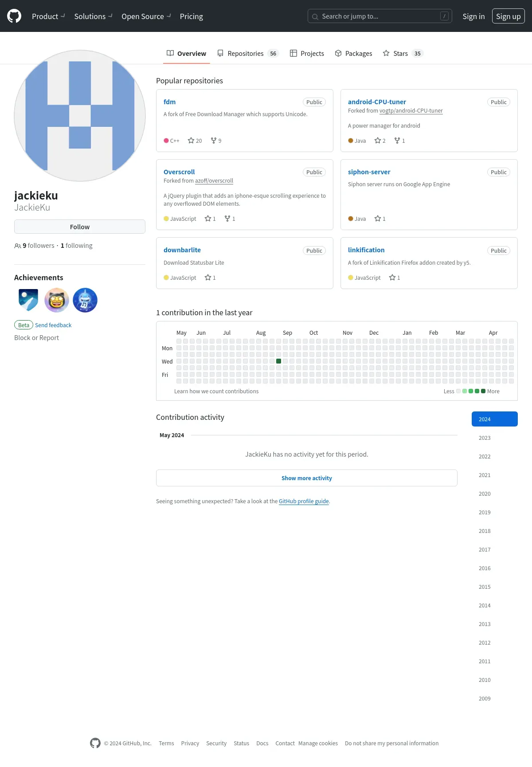Image resolution: width=532 pixels, height=767 pixels.
Task: Click the fork count on android-CPU-tuner
Action: click(399, 141)
